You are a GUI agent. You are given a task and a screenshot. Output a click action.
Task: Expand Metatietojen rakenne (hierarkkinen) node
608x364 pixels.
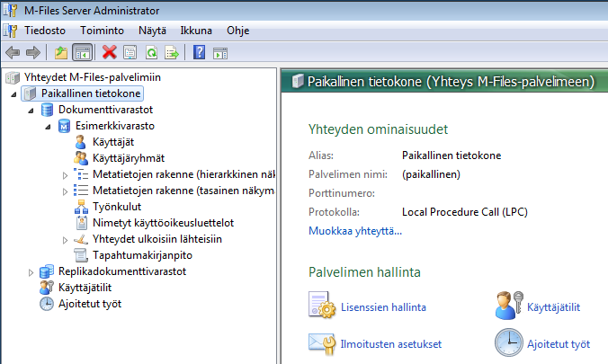pyautogui.click(x=65, y=175)
